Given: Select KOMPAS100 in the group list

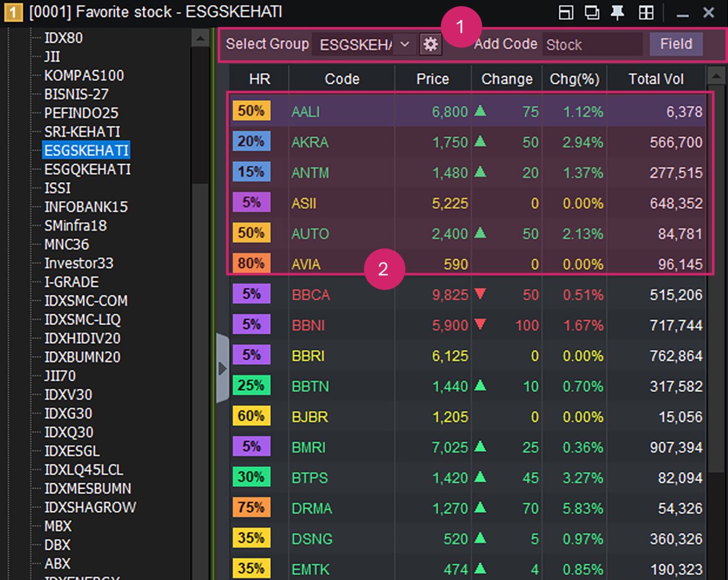Looking at the screenshot, I should pos(84,76).
